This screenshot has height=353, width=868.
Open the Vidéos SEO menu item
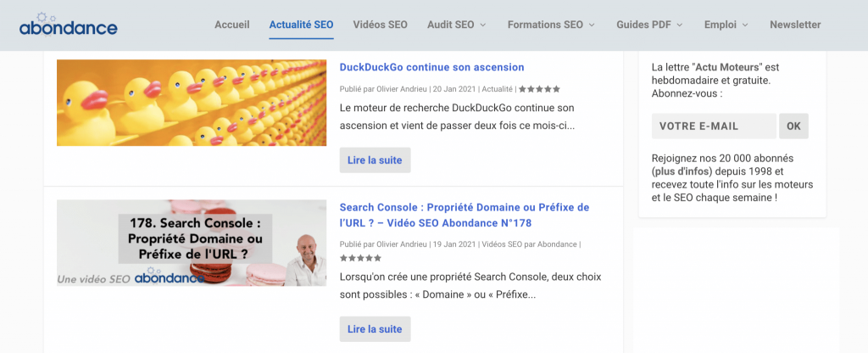coord(380,25)
